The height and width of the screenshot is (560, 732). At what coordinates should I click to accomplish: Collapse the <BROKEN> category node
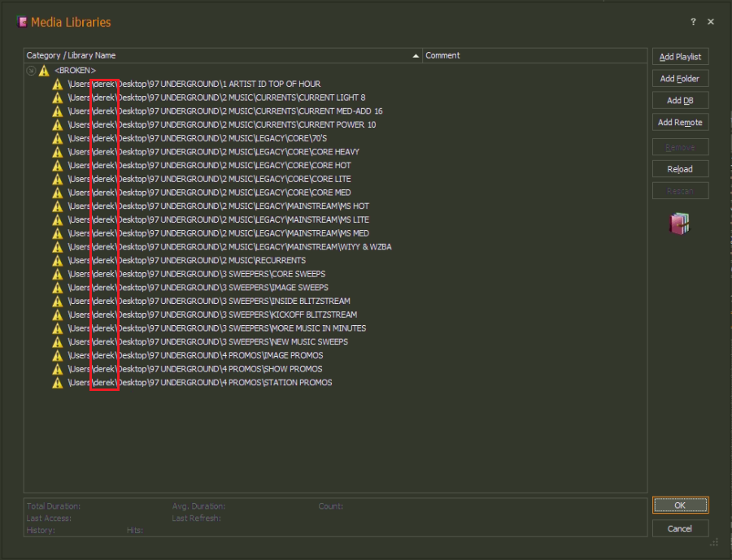coord(31,71)
